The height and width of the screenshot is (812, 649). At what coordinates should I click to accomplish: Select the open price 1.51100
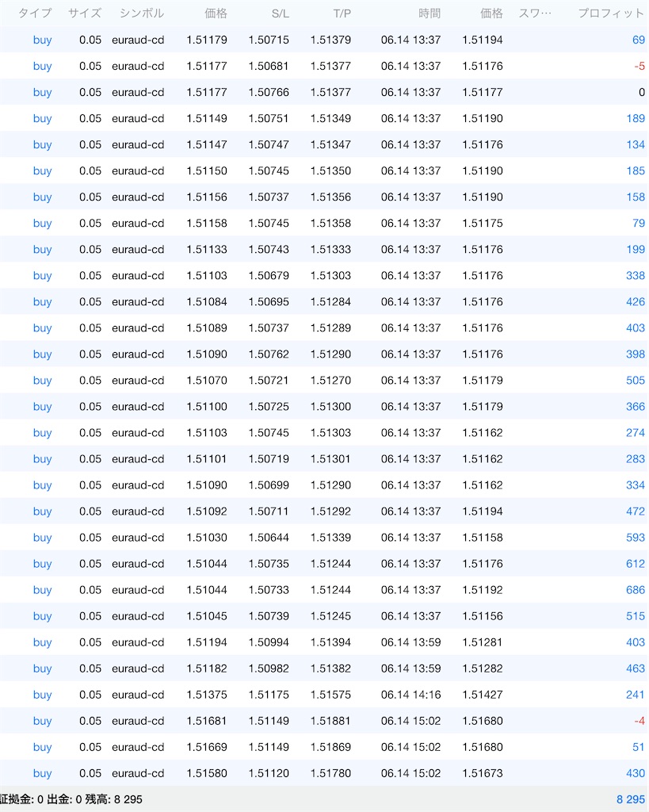pyautogui.click(x=207, y=407)
